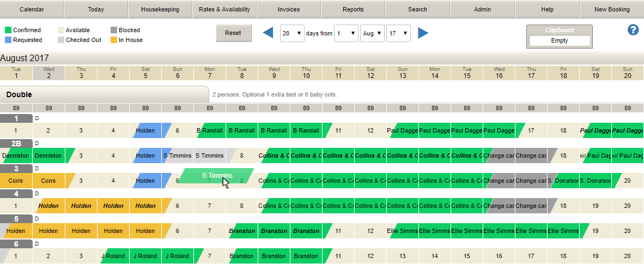
Task: Click the D icon beside room 5
Action: pos(37,219)
